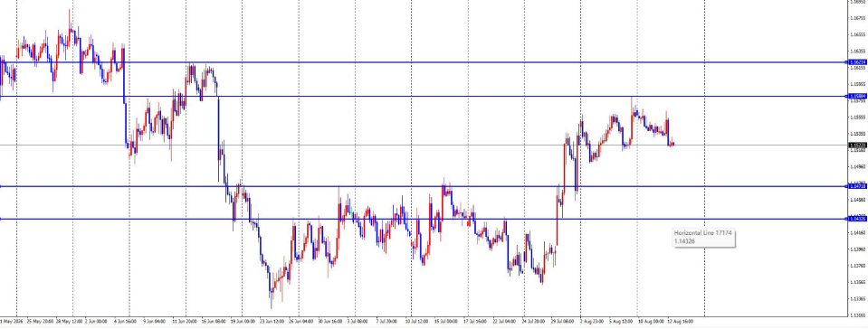Click the latest candle at chart's right edge
868x329 pixels.
point(673,144)
